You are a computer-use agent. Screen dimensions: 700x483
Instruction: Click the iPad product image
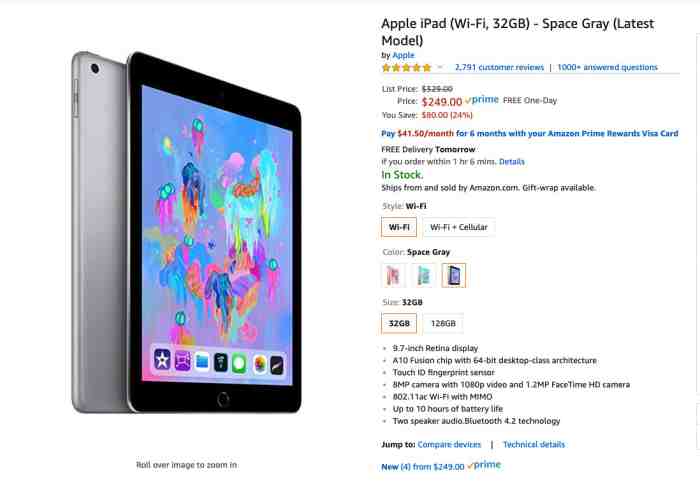pos(187,232)
